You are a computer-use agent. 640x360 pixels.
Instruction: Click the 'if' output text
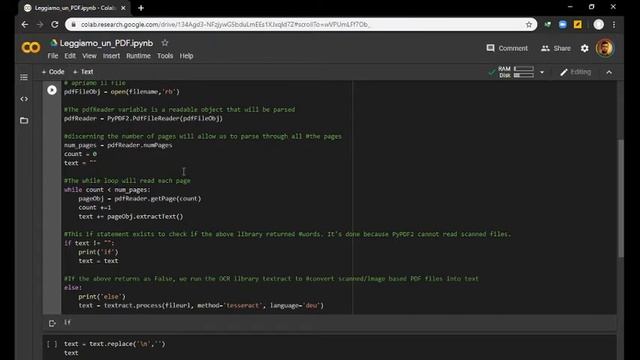(x=67, y=322)
